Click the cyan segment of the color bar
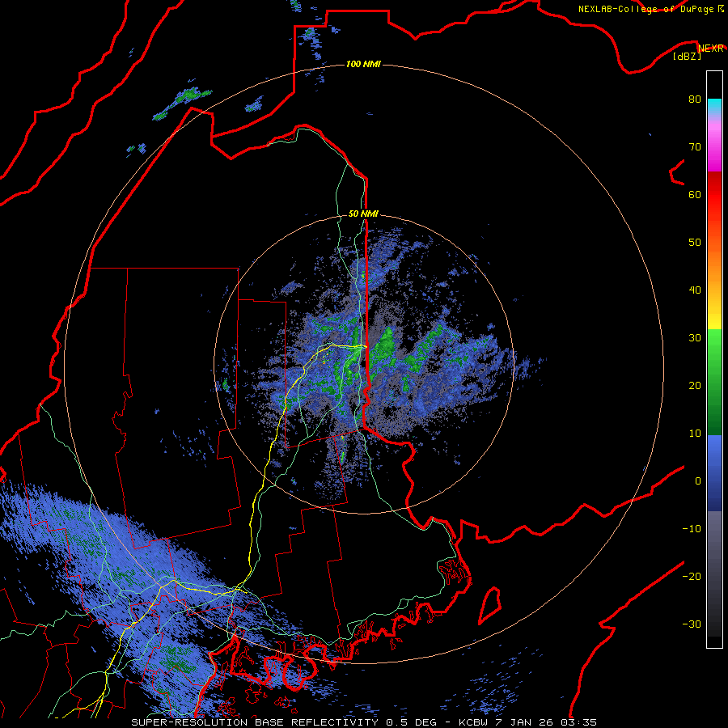The width and height of the screenshot is (728, 728). 714,107
